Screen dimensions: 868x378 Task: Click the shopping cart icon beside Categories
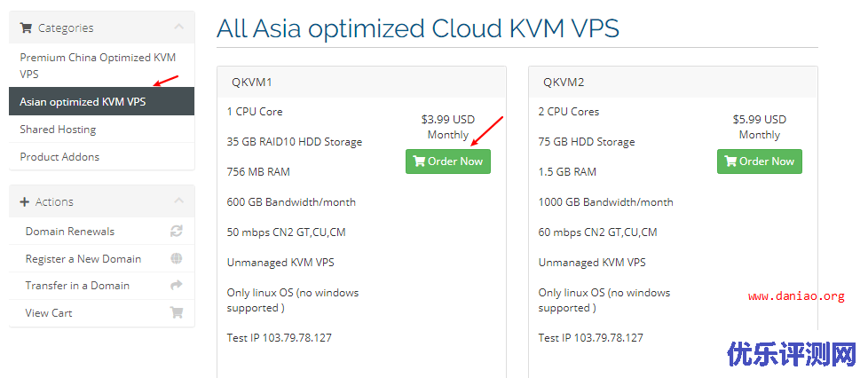tap(26, 28)
